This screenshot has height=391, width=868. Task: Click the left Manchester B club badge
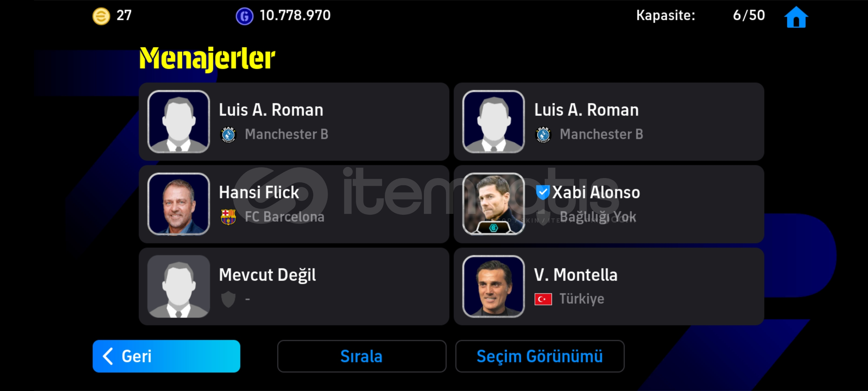coord(228,135)
